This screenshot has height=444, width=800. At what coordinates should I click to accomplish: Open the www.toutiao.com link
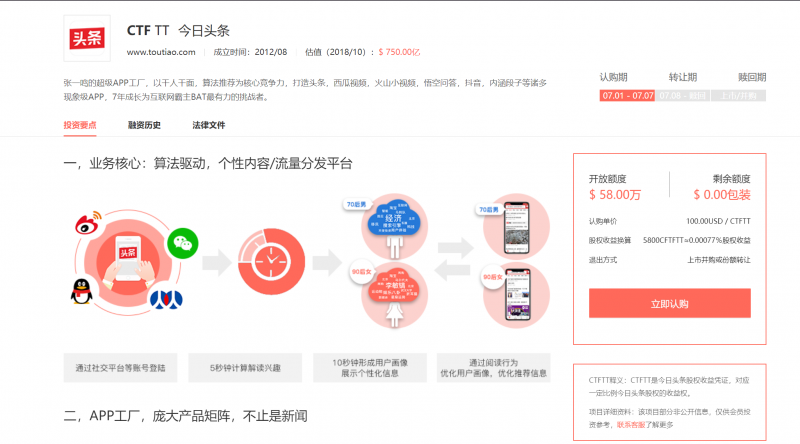click(x=166, y=52)
